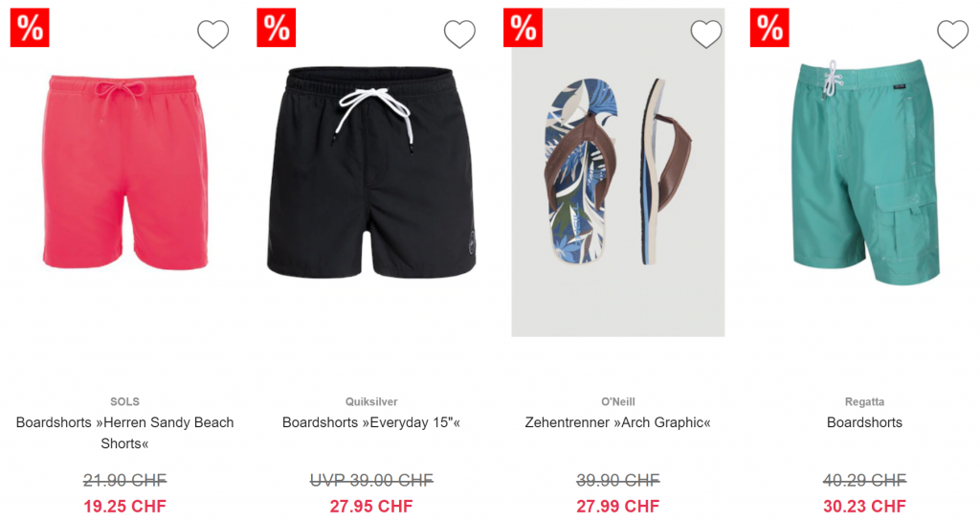Click heart icon on Regatta green boardshorts
The height and width of the screenshot is (522, 980).
click(953, 34)
